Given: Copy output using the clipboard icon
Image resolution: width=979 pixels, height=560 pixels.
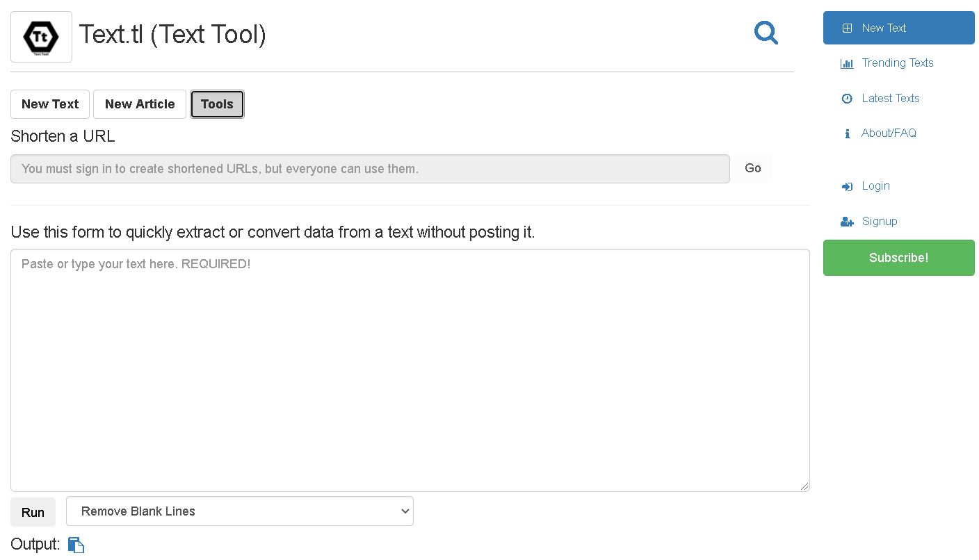Looking at the screenshot, I should [76, 545].
